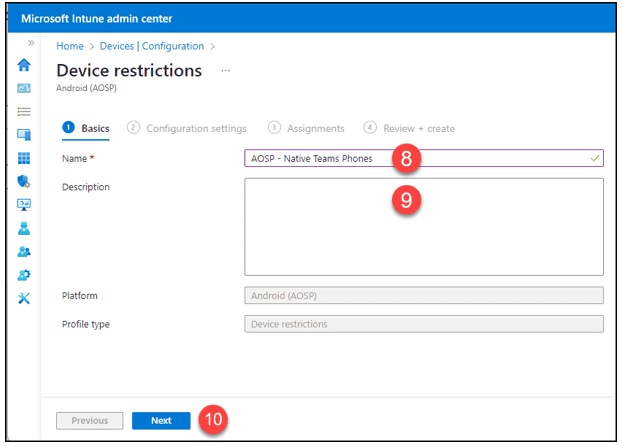Click the Profile type label
Image resolution: width=622 pixels, height=446 pixels.
pos(86,325)
